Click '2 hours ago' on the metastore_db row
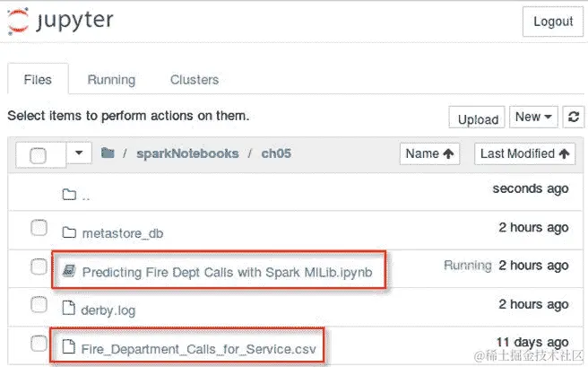Screen dimensions: 588x367 tap(533, 227)
